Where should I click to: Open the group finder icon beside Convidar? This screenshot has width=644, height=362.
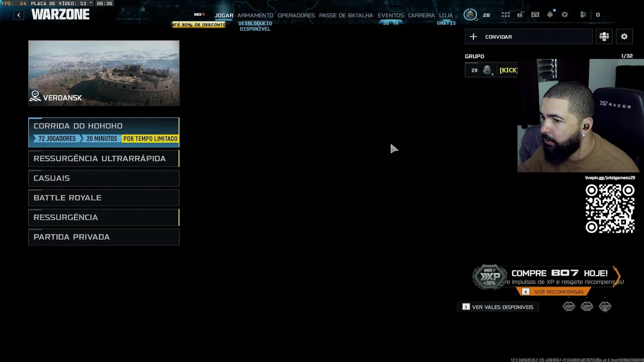point(604,37)
